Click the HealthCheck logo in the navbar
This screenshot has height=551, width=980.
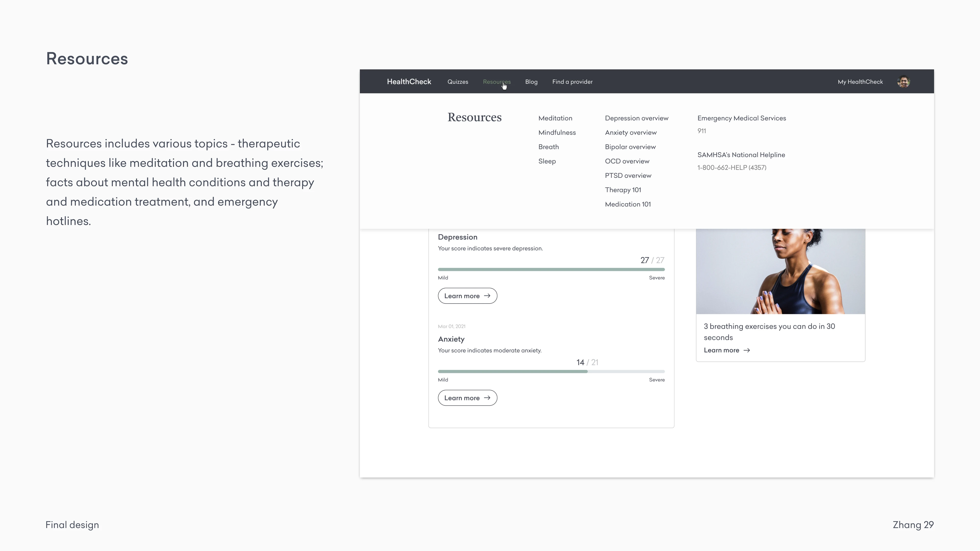point(409,82)
